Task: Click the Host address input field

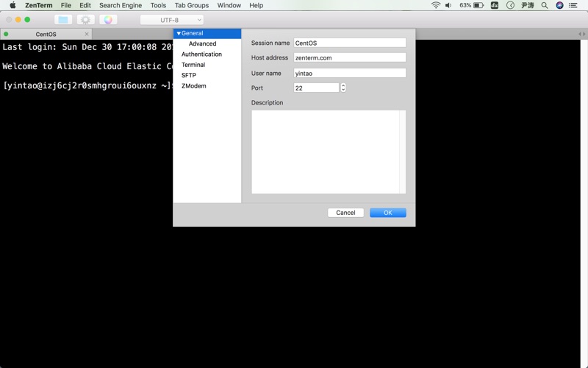Action: point(350,57)
